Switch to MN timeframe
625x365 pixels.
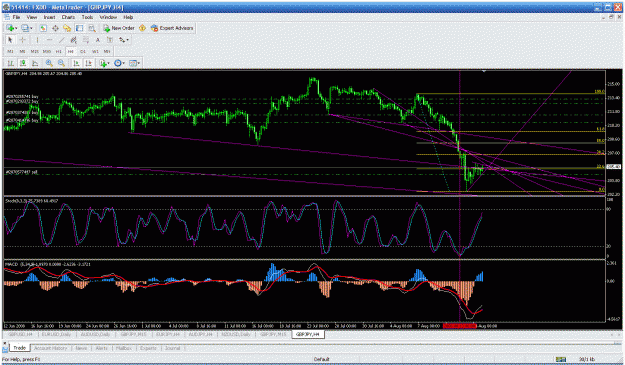[x=107, y=51]
